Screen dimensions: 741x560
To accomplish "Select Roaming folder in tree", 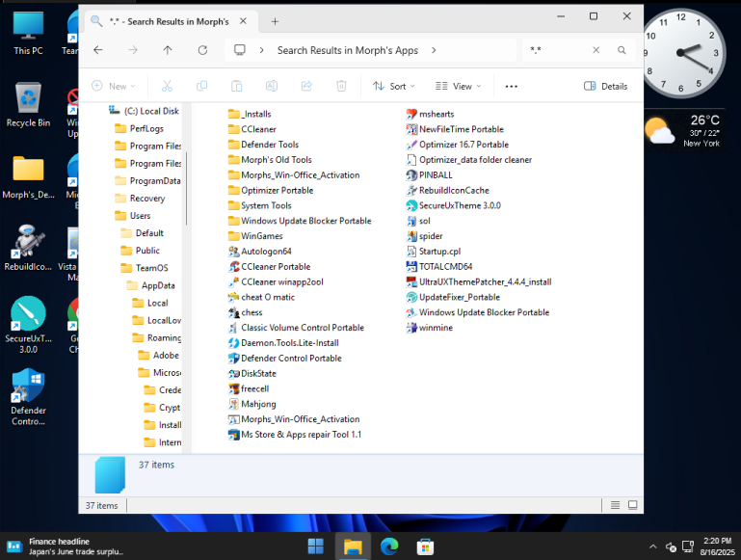I will coord(157,338).
